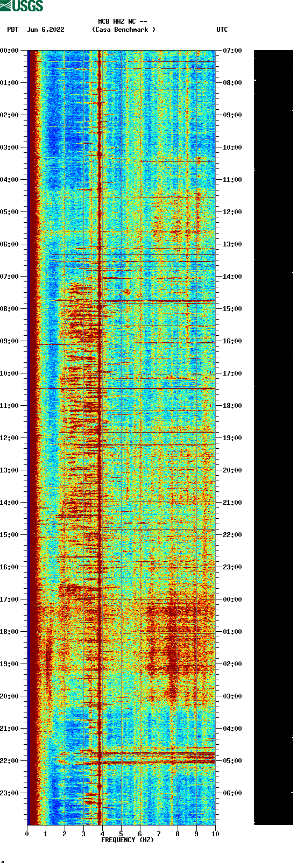The image size is (297, 868).
Task: Click the 0 Hz frequency tick label
Action: [27, 835]
